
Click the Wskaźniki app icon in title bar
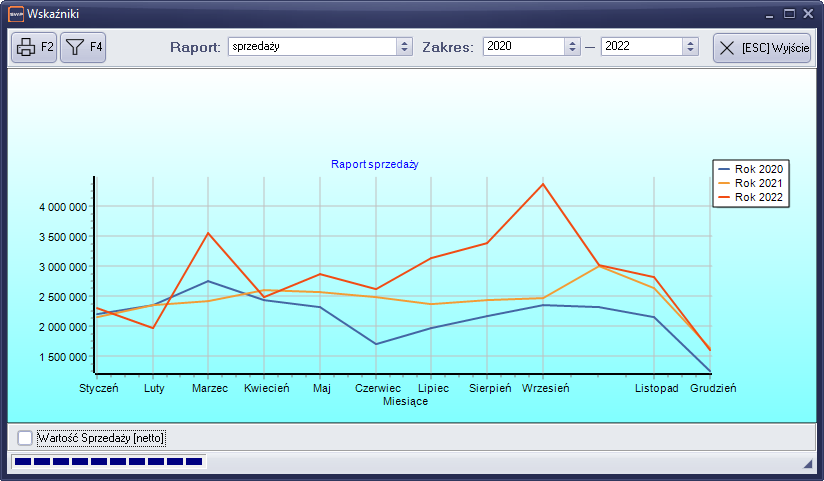[x=16, y=14]
